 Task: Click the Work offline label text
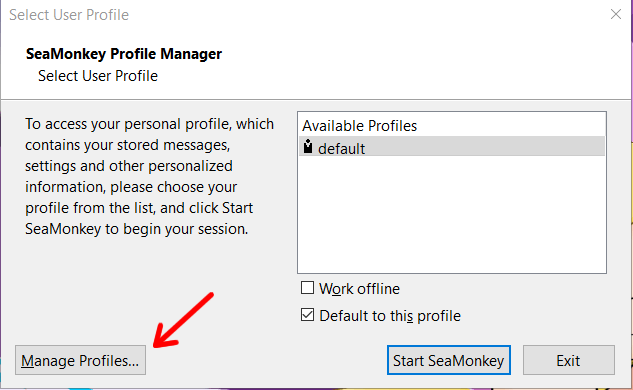[359, 289]
